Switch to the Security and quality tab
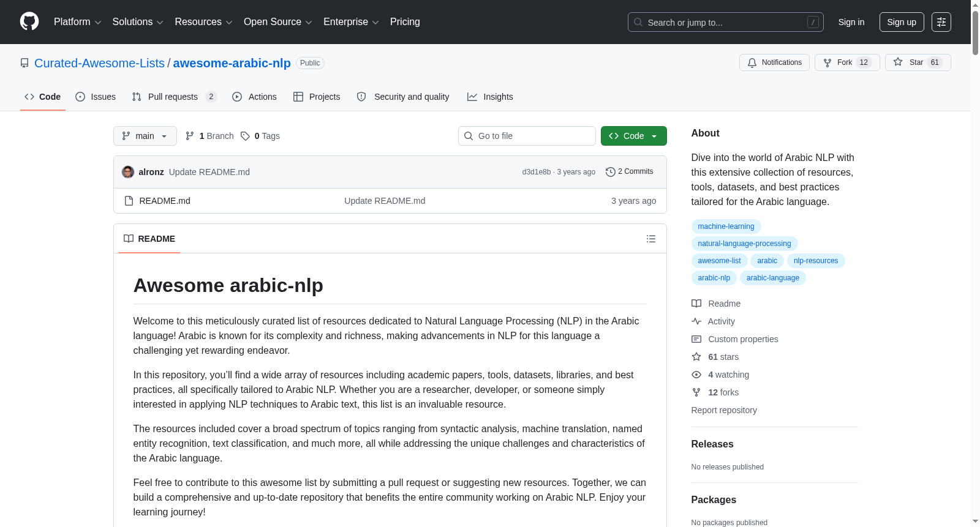The height and width of the screenshot is (527, 980). point(403,97)
